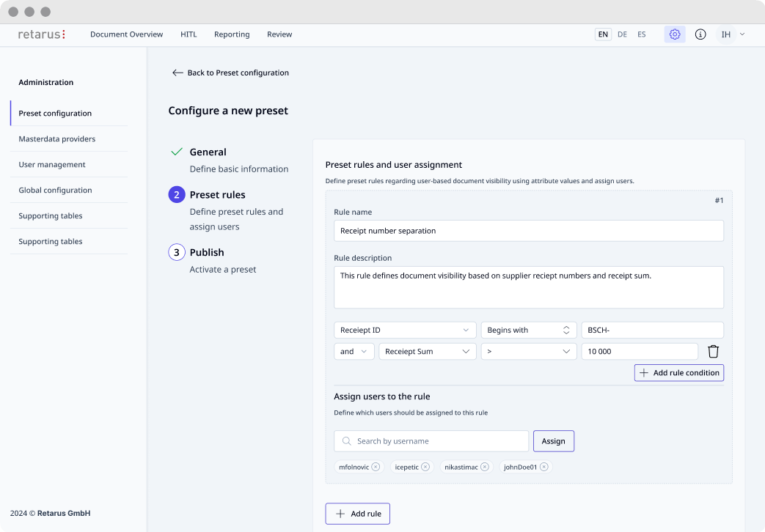Screen dimensions: 765x532
Task: Delete rule condition with trash icon
Action: 713,351
